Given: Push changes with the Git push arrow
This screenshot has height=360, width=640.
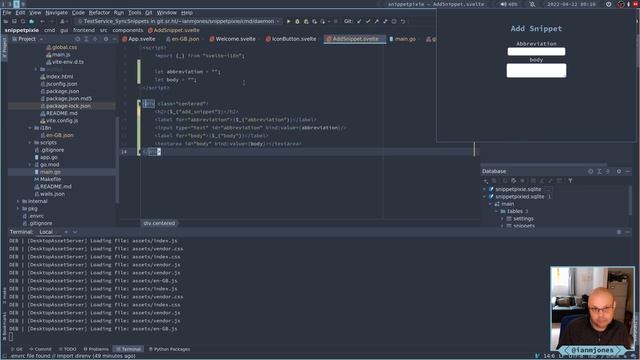Looking at the screenshot, I should pos(376,21).
